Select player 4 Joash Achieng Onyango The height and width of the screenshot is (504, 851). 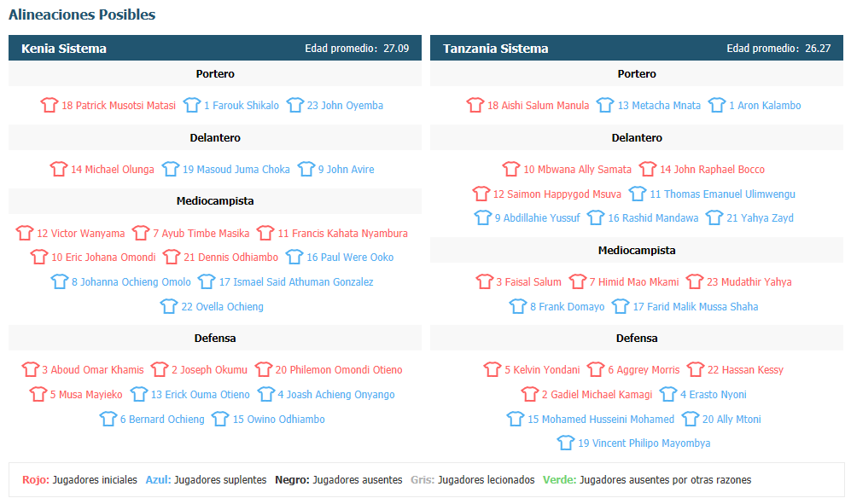pos(336,395)
